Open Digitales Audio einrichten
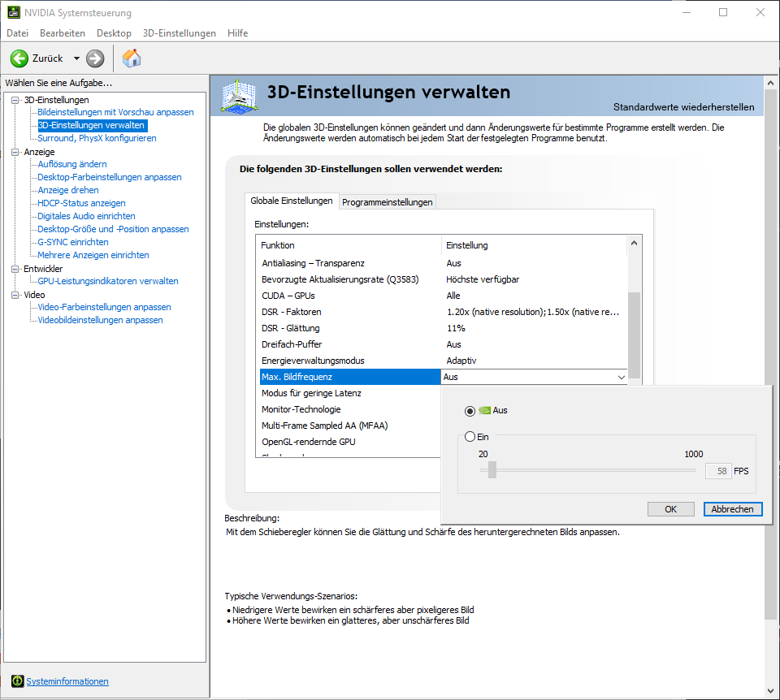Viewport: 780px width, 700px height. 87,216
